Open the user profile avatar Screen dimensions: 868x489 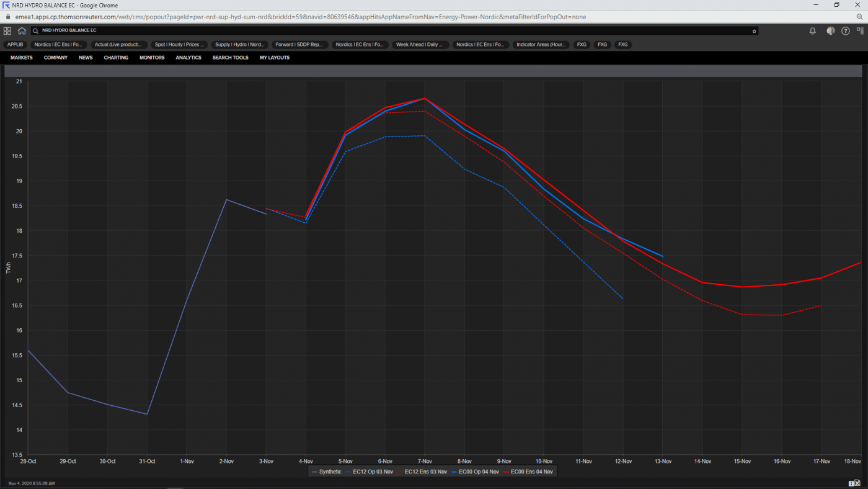[x=831, y=30]
